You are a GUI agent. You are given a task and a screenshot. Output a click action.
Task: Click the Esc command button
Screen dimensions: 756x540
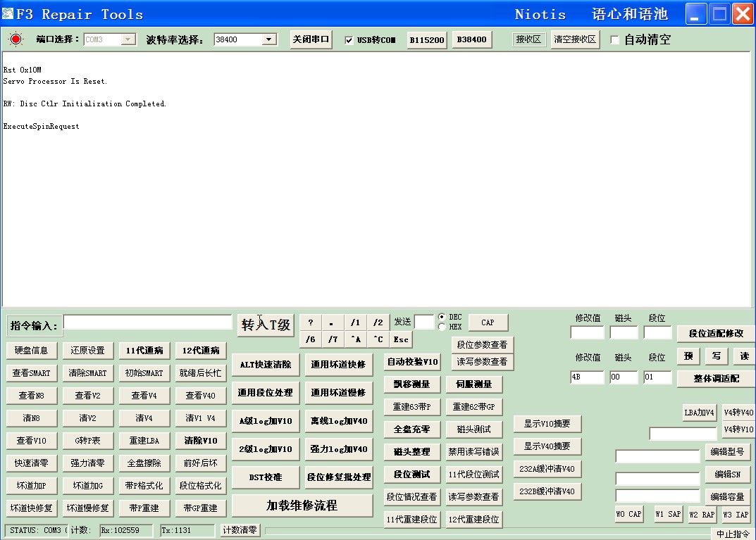click(x=401, y=339)
